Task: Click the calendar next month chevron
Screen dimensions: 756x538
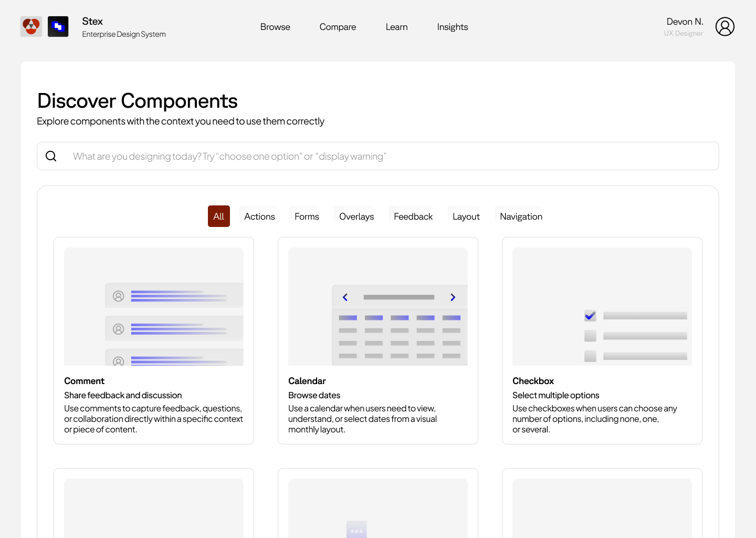Action: coord(453,297)
